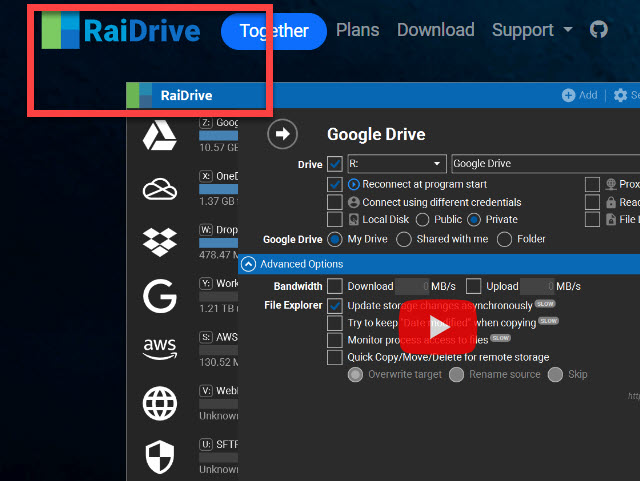Open the R: drive letter dropdown
This screenshot has width=640, height=481.
pyautogui.click(x=397, y=164)
